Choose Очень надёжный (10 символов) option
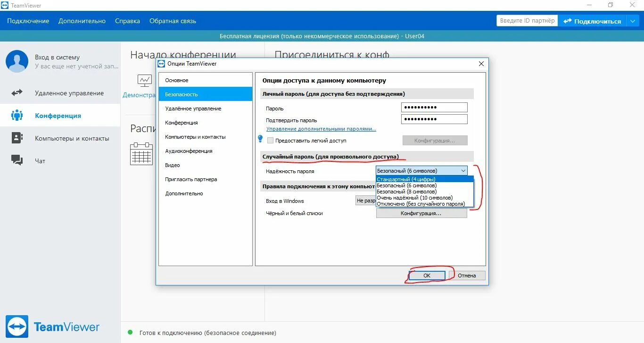644x343 pixels. 424,198
